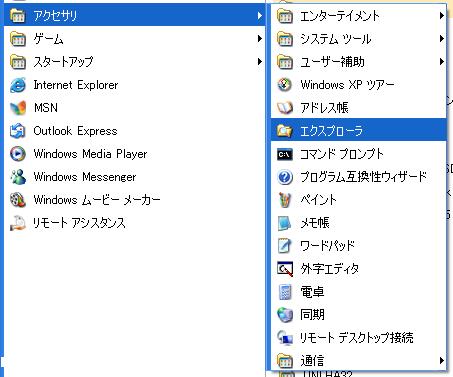Launch Internet Explorer from menu text
453x377 pixels.
(x=76, y=85)
